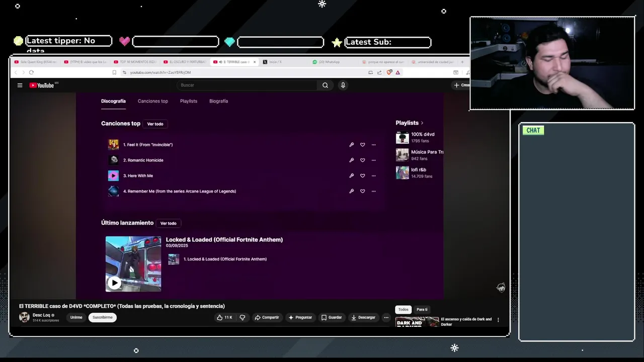Edit icon for Remember Me song
644x362 pixels.
tap(352, 191)
